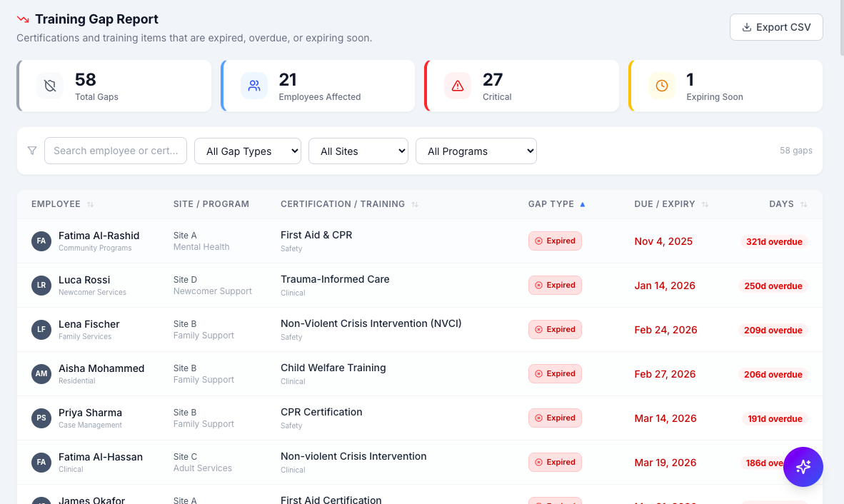
Task: Click the 250d overdue badge
Action: coord(773,286)
